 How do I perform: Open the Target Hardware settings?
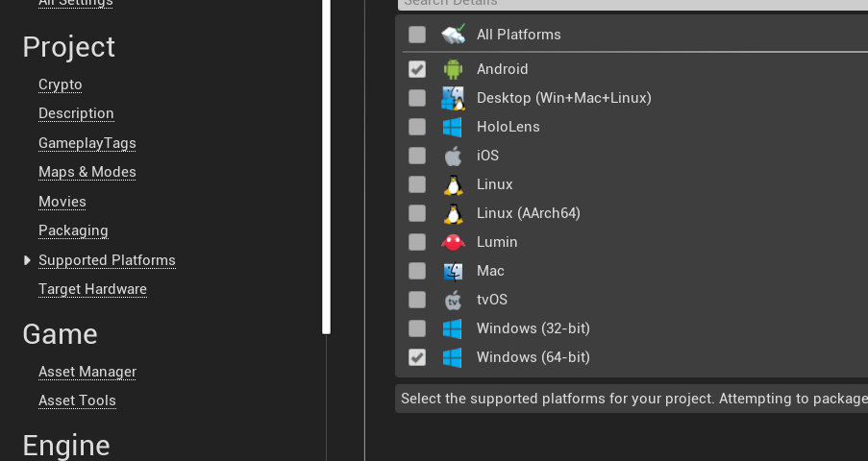pyautogui.click(x=92, y=289)
